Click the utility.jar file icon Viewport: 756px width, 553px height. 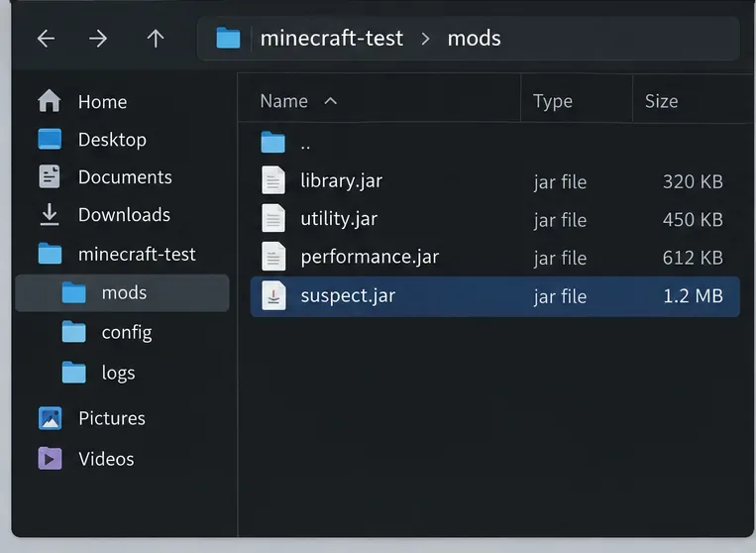(273, 218)
